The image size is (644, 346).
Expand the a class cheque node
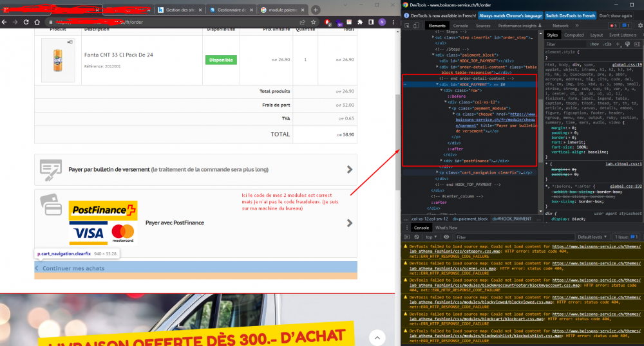[453, 114]
